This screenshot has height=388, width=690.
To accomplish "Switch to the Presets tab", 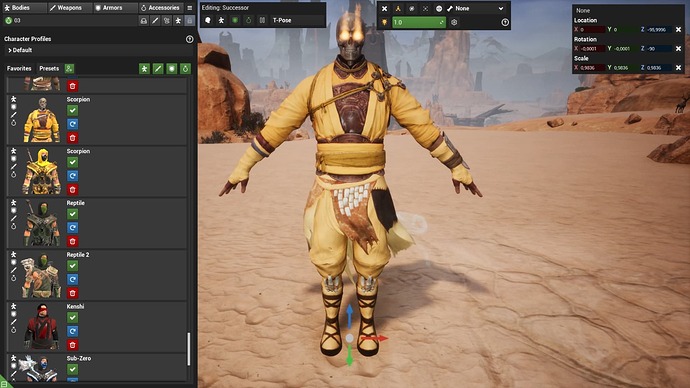I will [x=49, y=69].
